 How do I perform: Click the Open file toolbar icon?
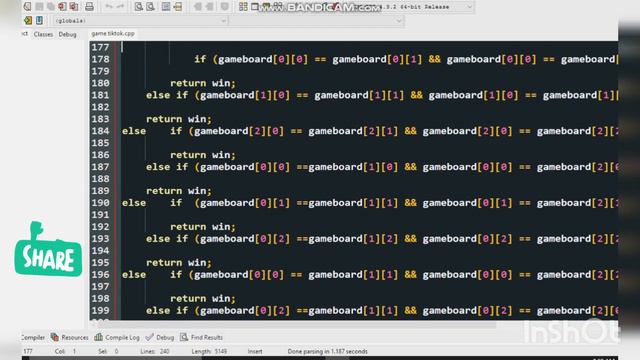27,7
